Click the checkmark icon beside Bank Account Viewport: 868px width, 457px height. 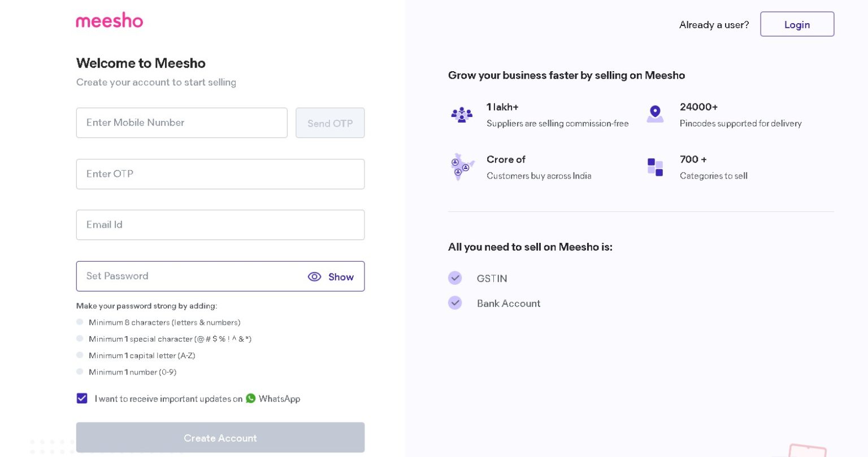point(455,303)
